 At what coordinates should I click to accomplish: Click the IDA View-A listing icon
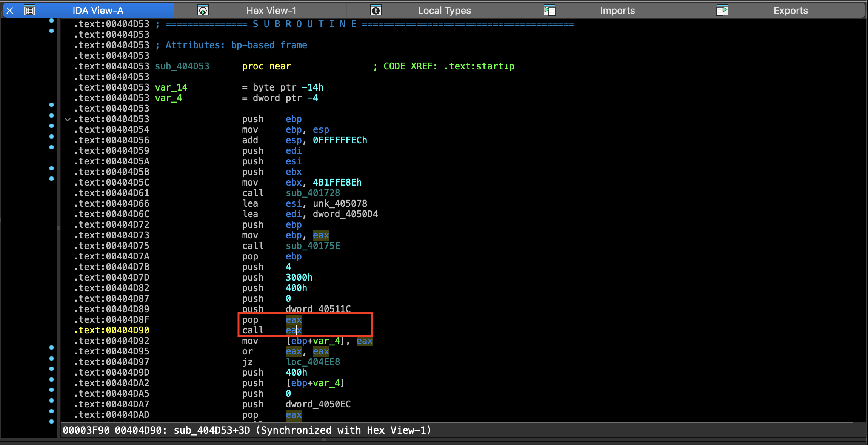point(29,11)
